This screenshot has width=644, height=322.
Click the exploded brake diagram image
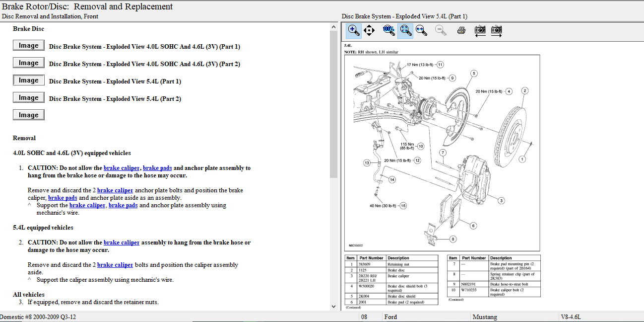point(442,153)
